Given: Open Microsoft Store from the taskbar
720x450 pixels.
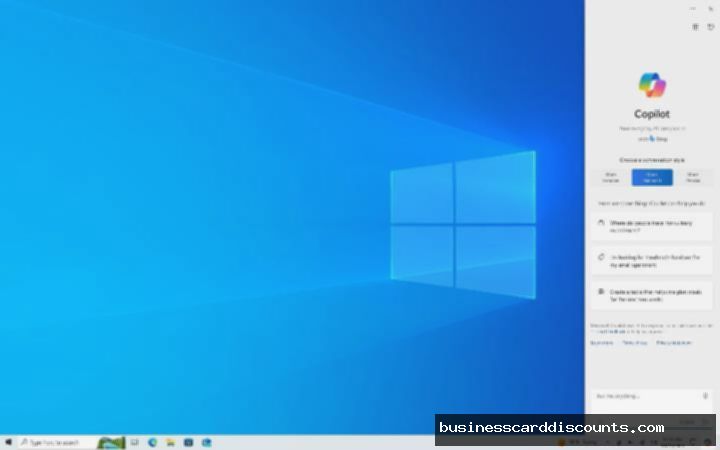Looking at the screenshot, I should pyautogui.click(x=188, y=442).
